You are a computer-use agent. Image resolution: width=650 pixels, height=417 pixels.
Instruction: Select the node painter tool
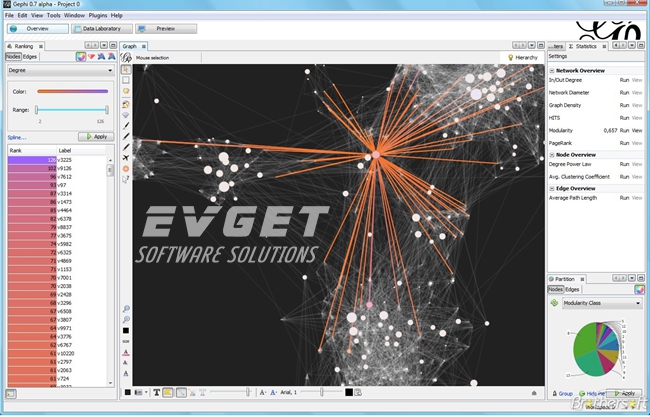(x=126, y=104)
